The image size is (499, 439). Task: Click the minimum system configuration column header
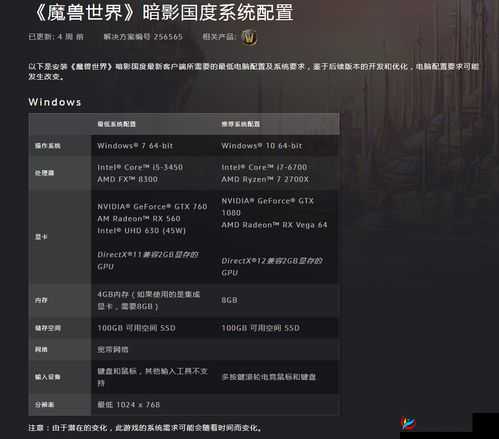click(117, 124)
